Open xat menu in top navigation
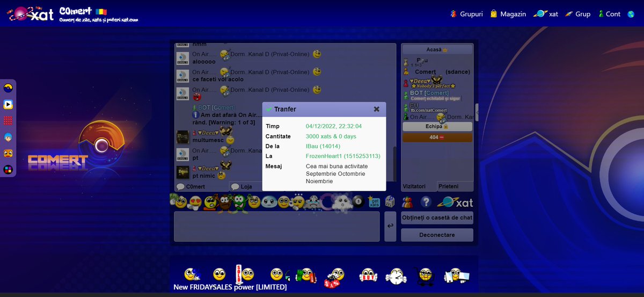The height and width of the screenshot is (297, 644). click(x=546, y=14)
